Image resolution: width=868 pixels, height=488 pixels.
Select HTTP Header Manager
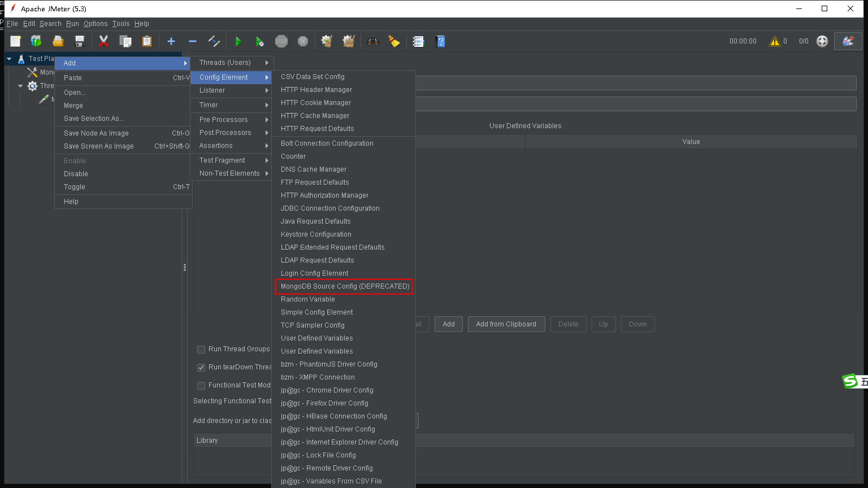344,90
